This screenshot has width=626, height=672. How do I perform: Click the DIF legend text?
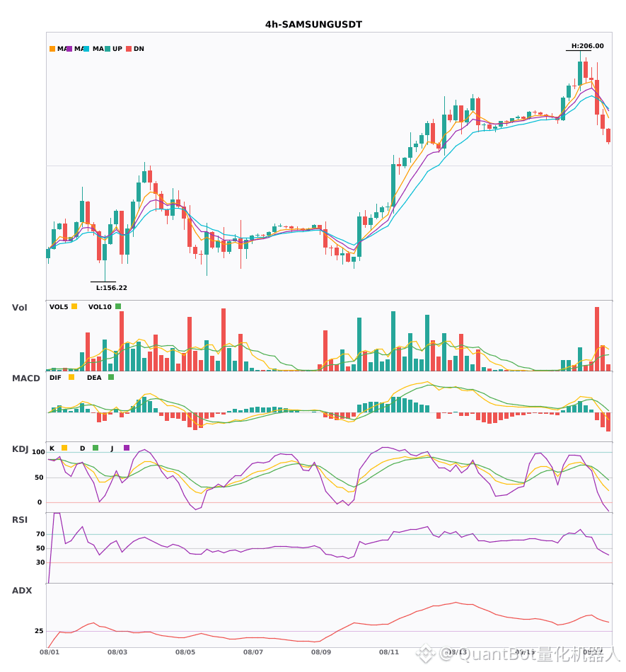point(55,378)
